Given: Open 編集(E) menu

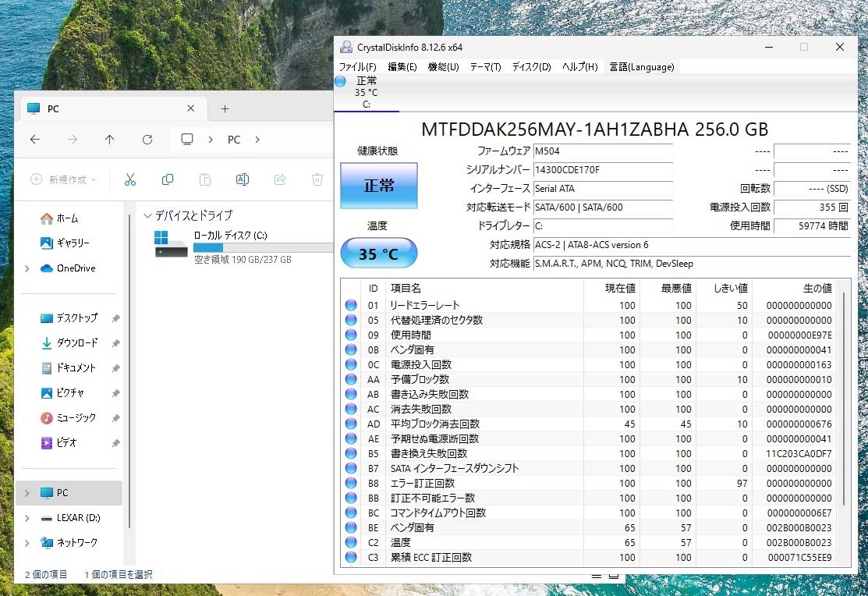Looking at the screenshot, I should tap(402, 67).
